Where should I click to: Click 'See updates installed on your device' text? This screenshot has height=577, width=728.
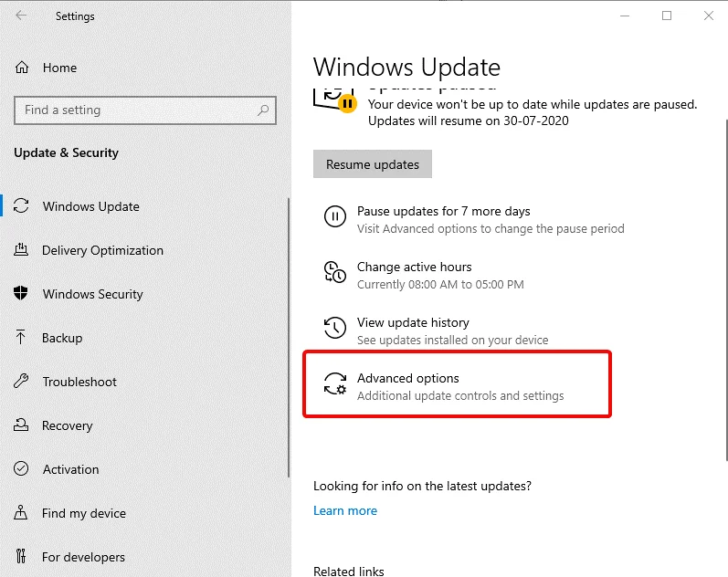[452, 340]
